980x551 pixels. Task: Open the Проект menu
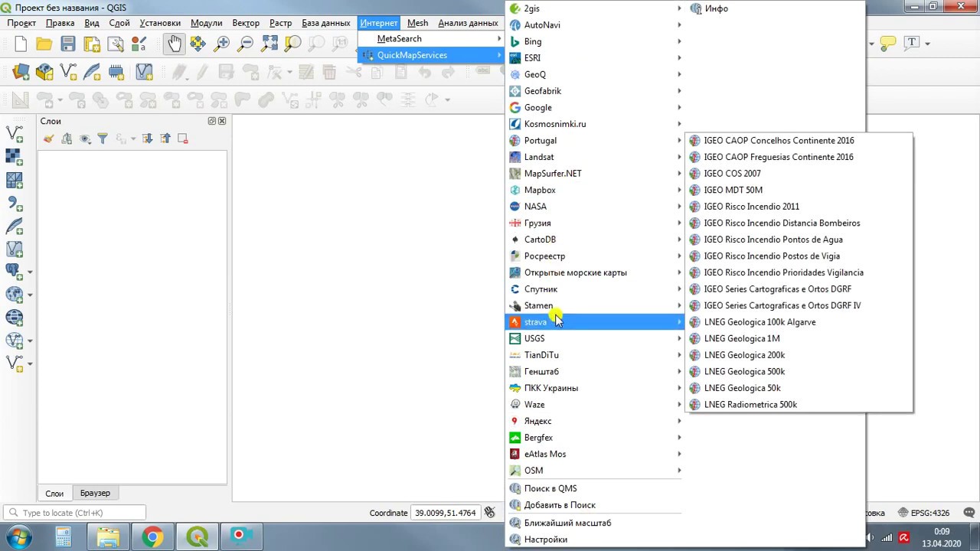click(21, 23)
